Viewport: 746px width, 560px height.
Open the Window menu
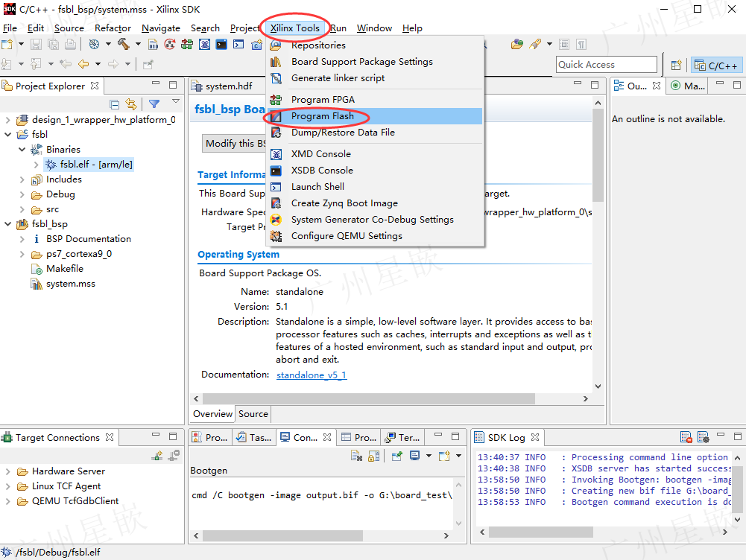(x=374, y=28)
